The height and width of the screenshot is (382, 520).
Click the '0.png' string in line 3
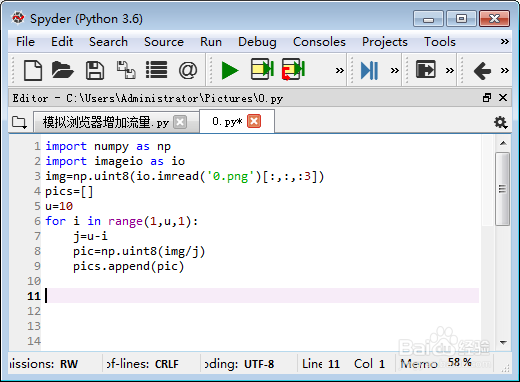[231, 176]
